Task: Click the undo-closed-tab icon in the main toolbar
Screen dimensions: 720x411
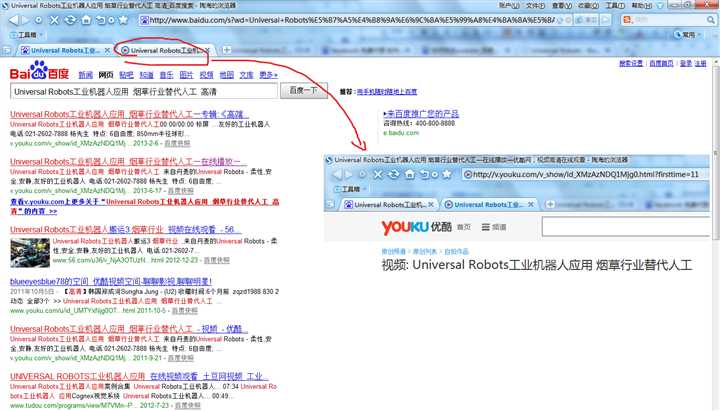Action: point(101,20)
